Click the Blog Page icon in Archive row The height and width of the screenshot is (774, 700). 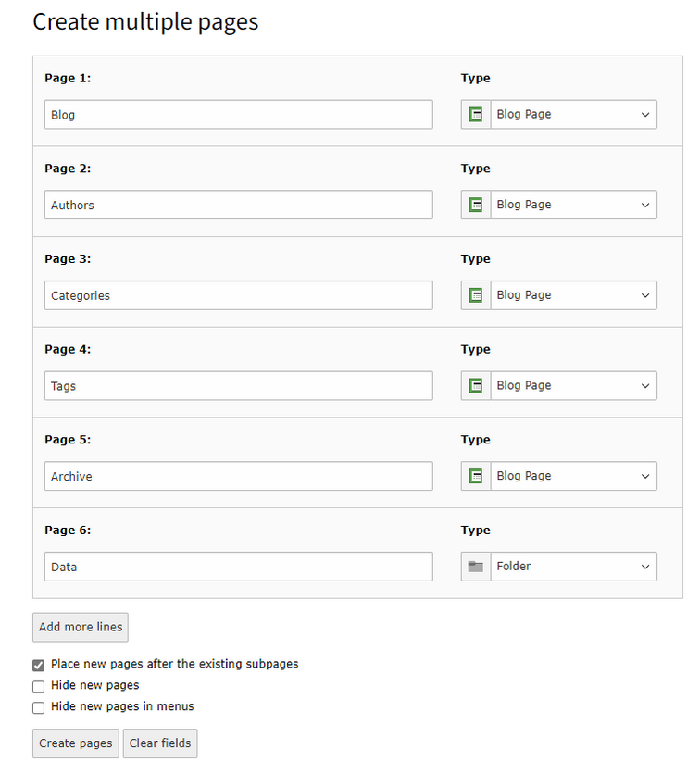click(x=475, y=476)
